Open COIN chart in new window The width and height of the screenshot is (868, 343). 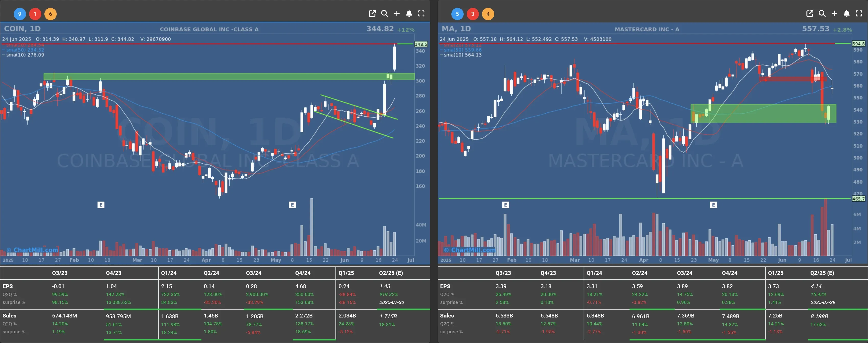(372, 14)
